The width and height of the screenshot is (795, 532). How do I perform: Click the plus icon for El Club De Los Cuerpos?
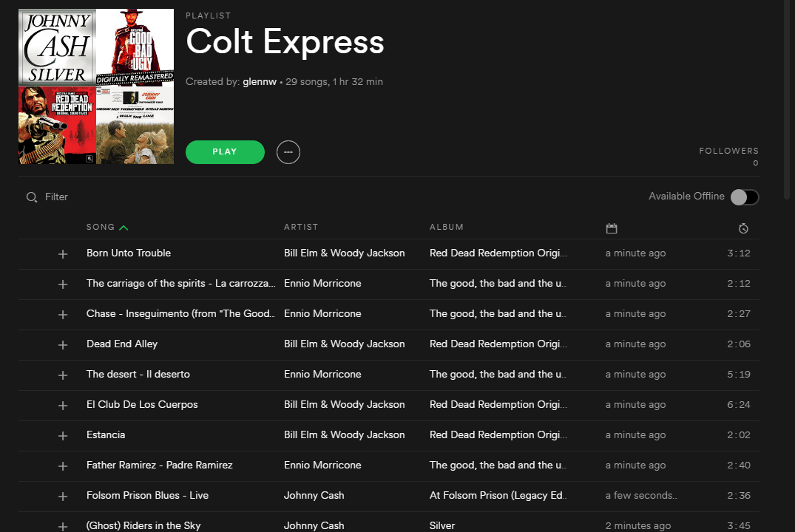click(x=63, y=406)
